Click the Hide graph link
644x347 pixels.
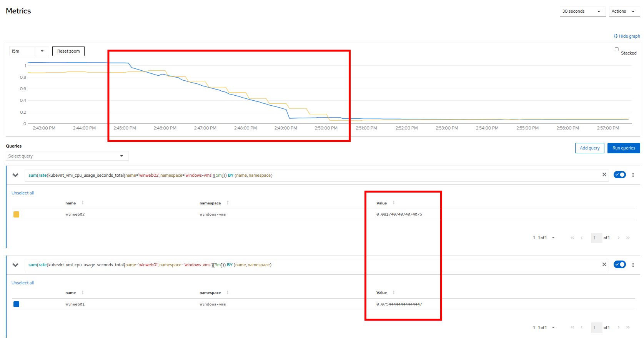[627, 36]
